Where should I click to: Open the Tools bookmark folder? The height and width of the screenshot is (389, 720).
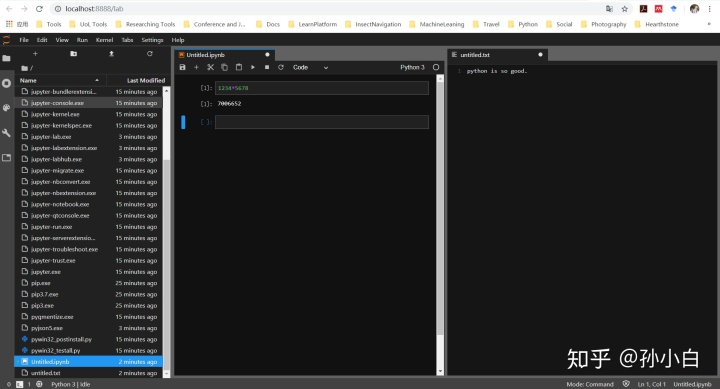click(49, 24)
